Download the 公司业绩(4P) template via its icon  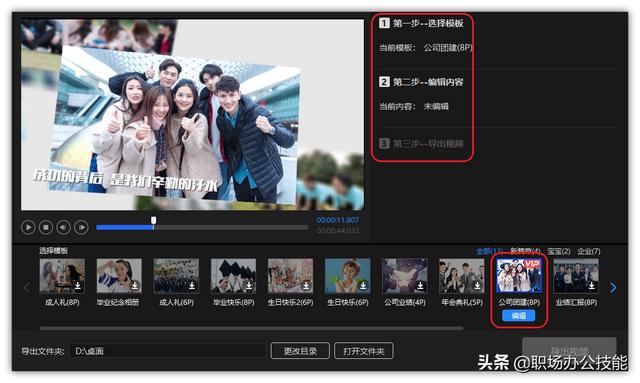coord(420,286)
